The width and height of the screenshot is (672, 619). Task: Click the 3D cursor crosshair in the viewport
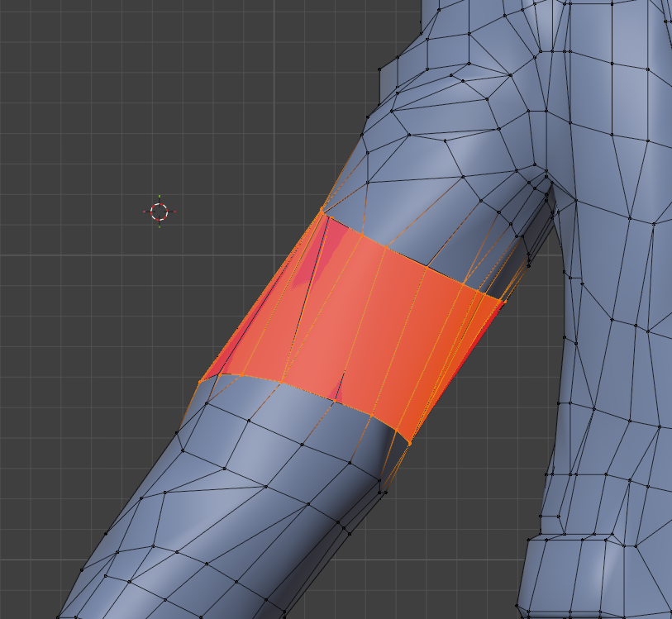click(160, 212)
